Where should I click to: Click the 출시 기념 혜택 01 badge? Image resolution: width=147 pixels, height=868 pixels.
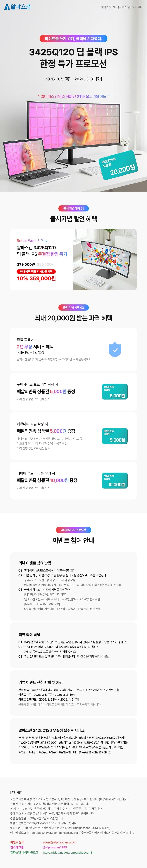coord(73,209)
